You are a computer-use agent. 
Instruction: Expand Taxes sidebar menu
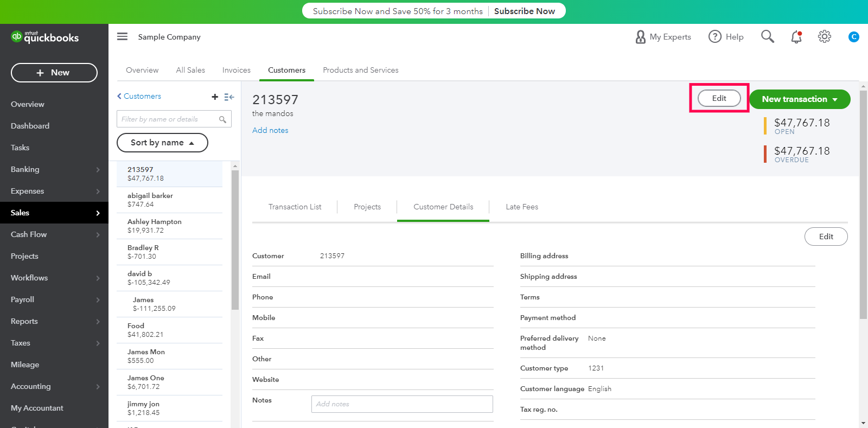coord(54,343)
